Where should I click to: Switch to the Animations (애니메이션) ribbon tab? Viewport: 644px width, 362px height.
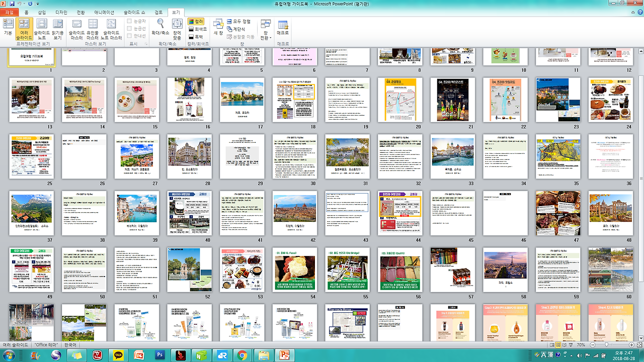[x=105, y=12]
